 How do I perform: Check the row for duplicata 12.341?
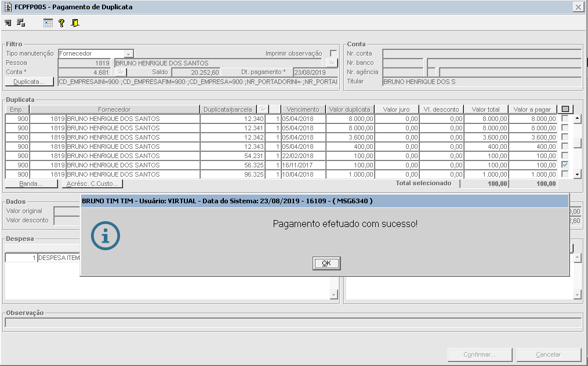(x=565, y=128)
